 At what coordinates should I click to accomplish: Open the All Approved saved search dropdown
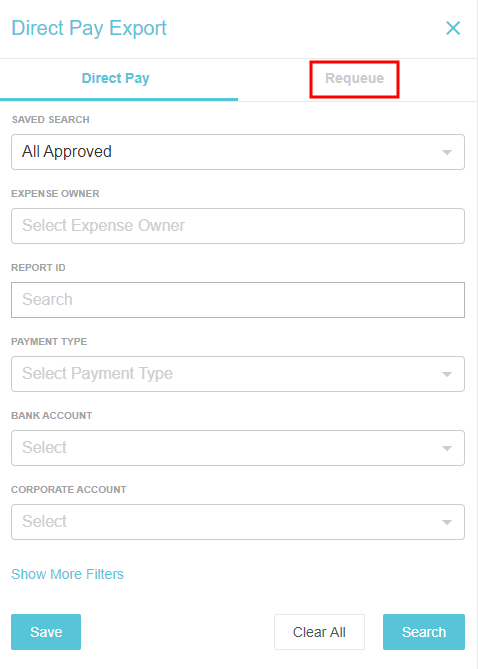(238, 152)
